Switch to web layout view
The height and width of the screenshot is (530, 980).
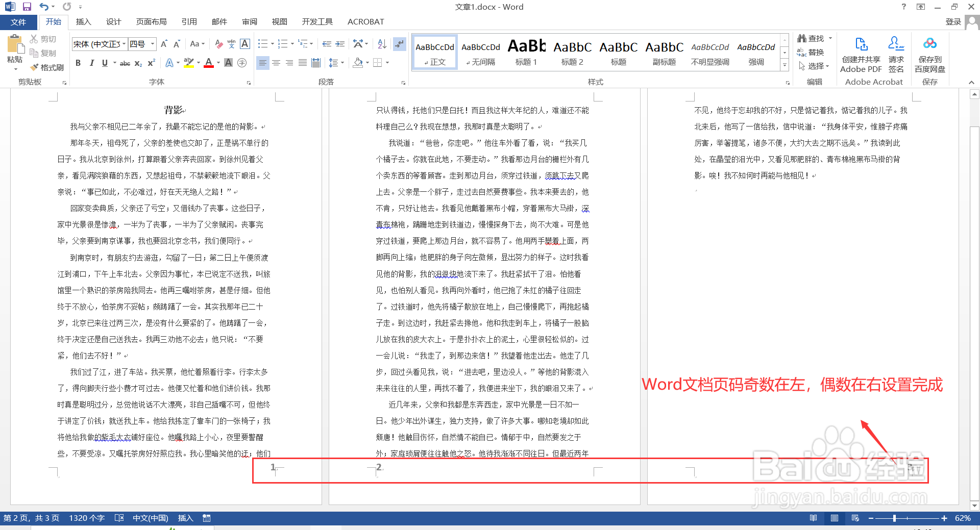click(x=855, y=518)
